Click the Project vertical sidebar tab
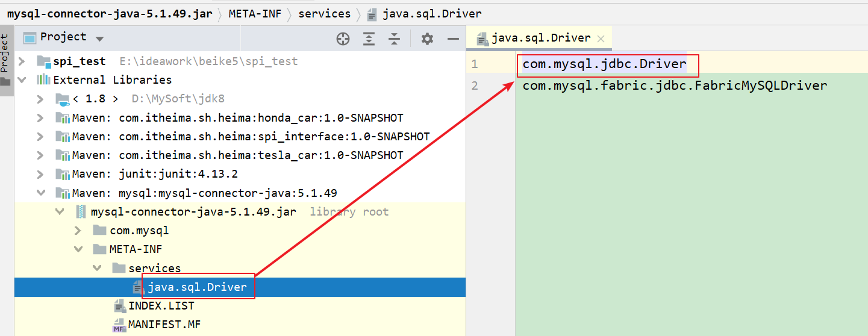The height and width of the screenshot is (336, 868). (5, 54)
